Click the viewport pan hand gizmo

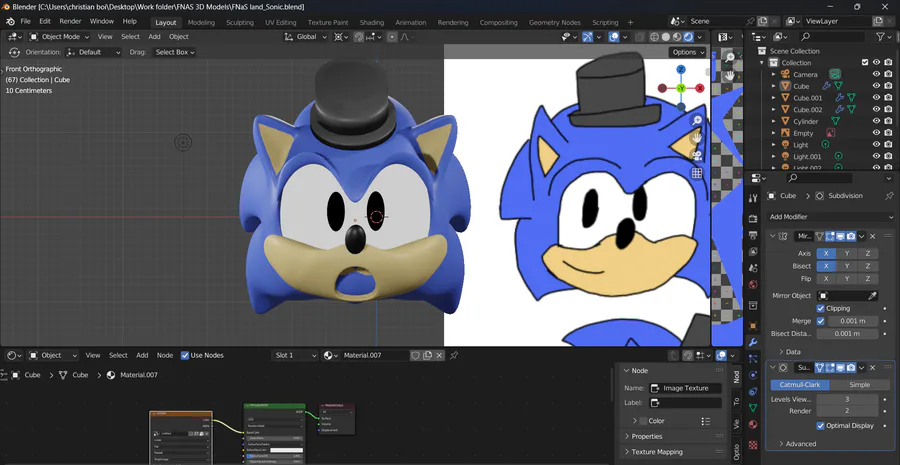click(697, 138)
